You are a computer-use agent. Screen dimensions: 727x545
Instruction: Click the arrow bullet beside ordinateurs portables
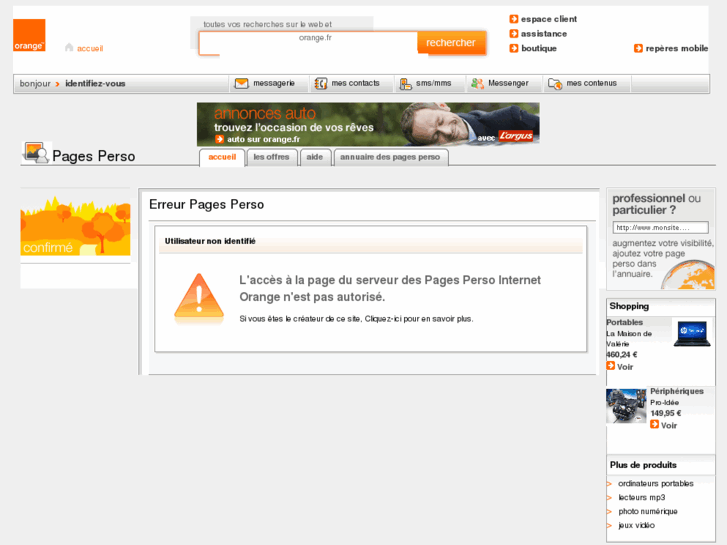click(x=610, y=484)
